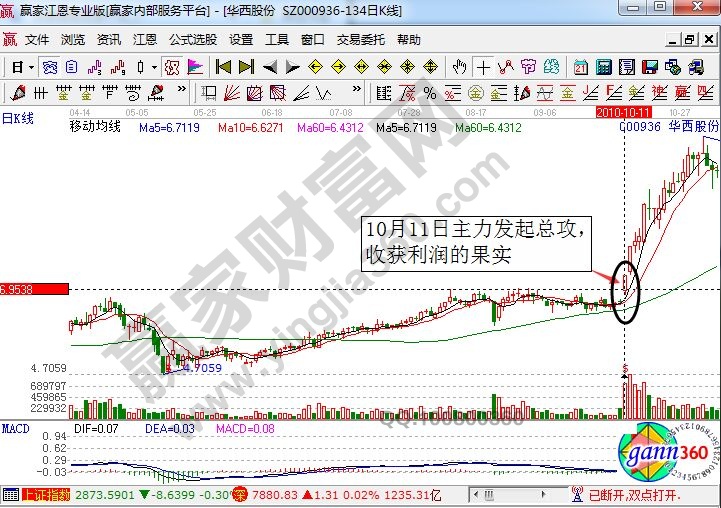The image size is (721, 508).
Task: Open the calculator tool icon
Action: click(x=603, y=67)
